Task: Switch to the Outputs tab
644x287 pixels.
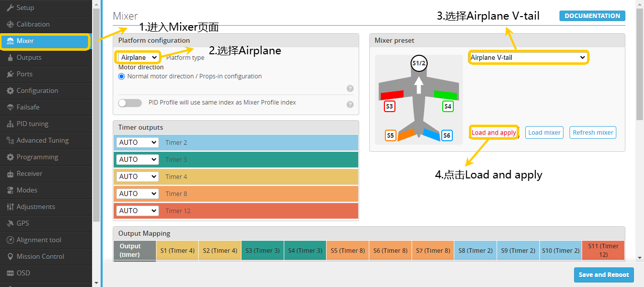Action: (46, 57)
